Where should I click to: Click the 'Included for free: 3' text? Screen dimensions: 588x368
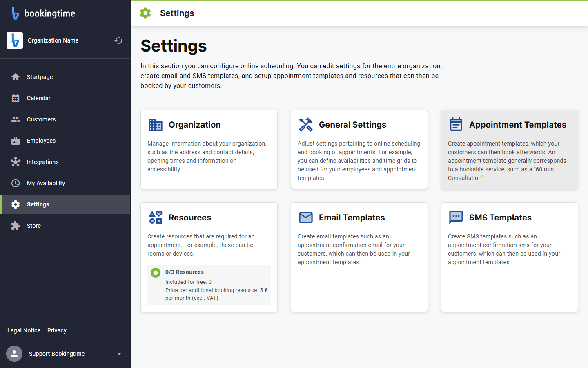(x=189, y=282)
